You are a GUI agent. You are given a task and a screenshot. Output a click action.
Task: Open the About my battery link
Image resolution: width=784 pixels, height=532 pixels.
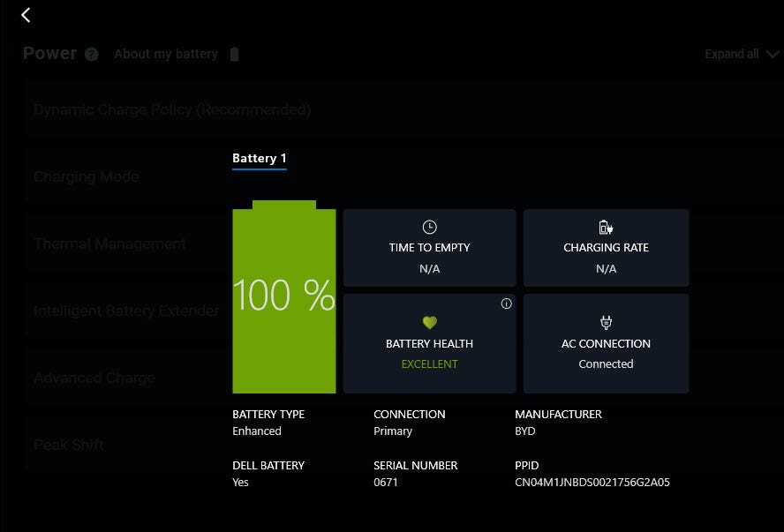click(x=166, y=54)
